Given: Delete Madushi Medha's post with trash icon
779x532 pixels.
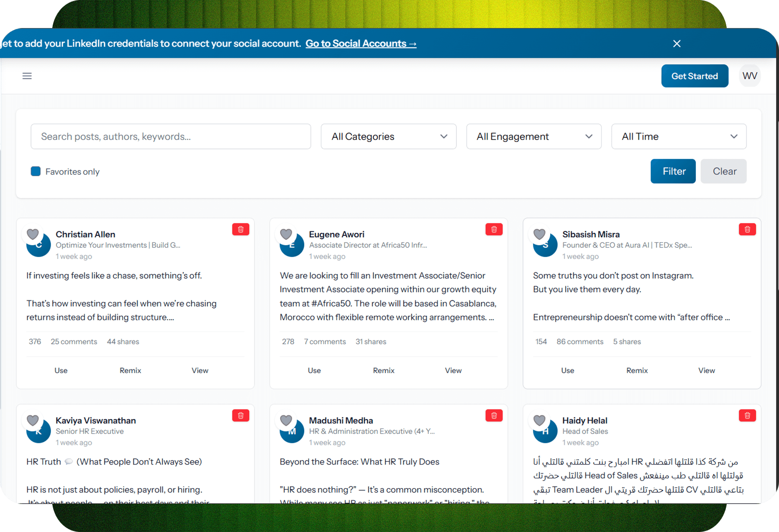Looking at the screenshot, I should 494,415.
